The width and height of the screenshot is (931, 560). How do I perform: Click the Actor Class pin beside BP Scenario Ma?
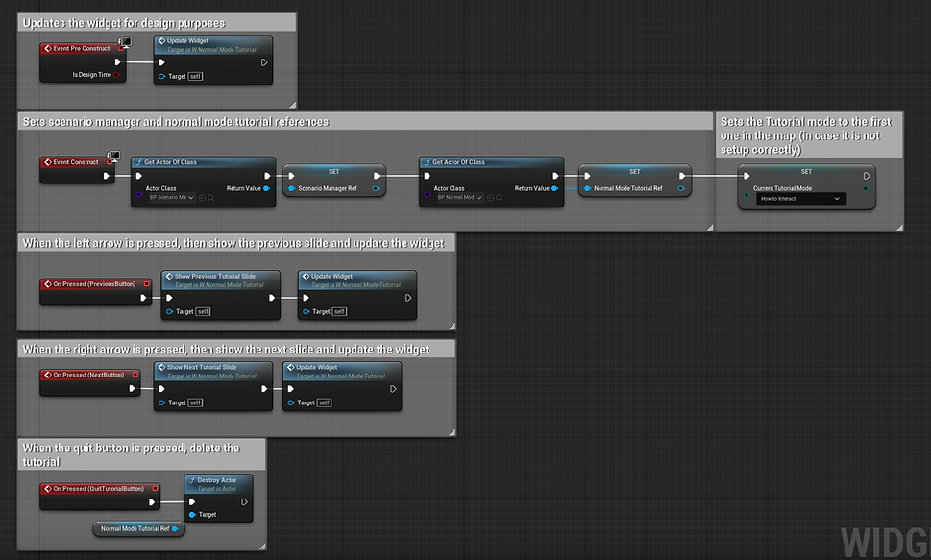tap(139, 195)
